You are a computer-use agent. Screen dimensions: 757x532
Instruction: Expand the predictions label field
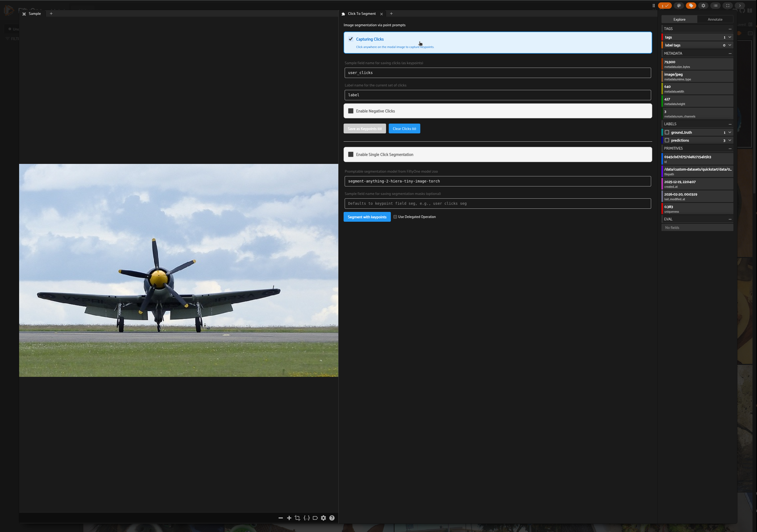coord(730,140)
